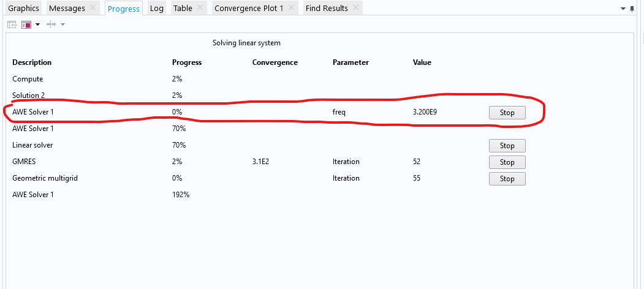Switch to the Graphics tab
The image size is (644, 289).
pos(23,8)
